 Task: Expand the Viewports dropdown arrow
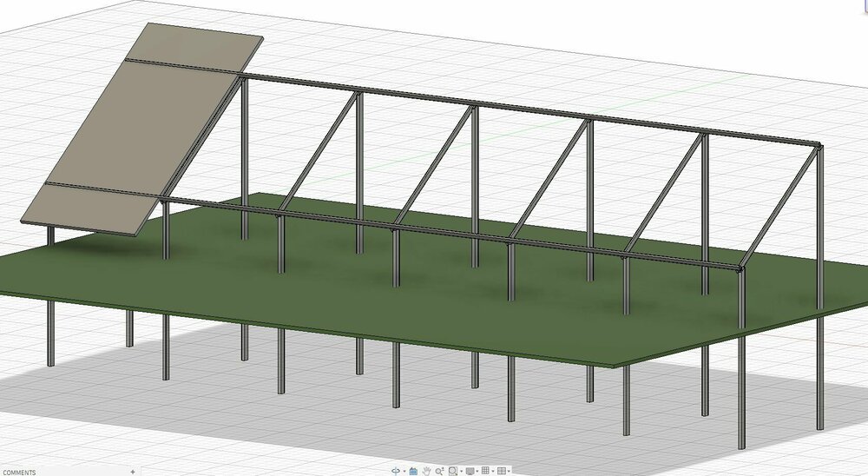coord(509,471)
